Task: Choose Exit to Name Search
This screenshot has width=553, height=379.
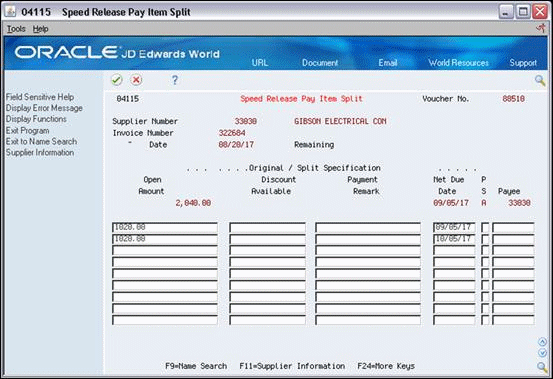Action: tap(41, 141)
